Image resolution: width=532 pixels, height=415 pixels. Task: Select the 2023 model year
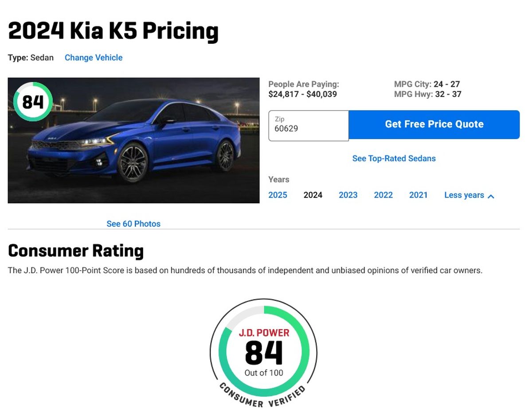348,195
